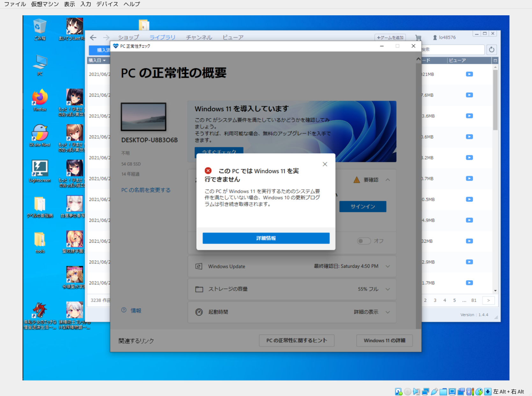Launch the Lightscreen desktop shortcut
Screen dimensions: 532x396
[x=40, y=171]
